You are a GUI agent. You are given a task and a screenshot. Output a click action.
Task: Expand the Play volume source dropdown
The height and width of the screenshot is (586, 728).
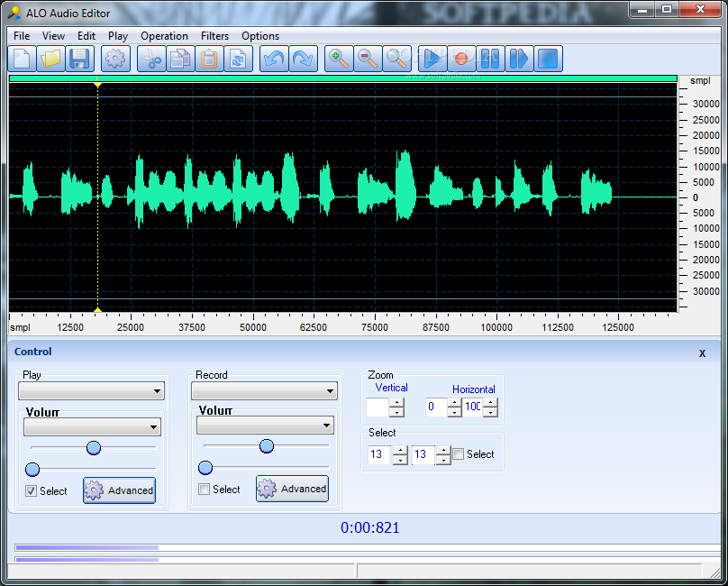(x=154, y=426)
